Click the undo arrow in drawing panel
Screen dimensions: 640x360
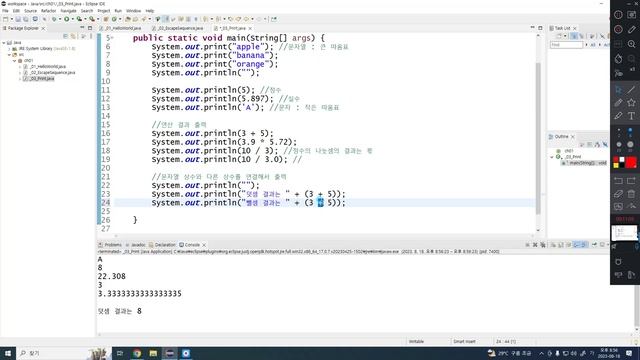pos(618,181)
